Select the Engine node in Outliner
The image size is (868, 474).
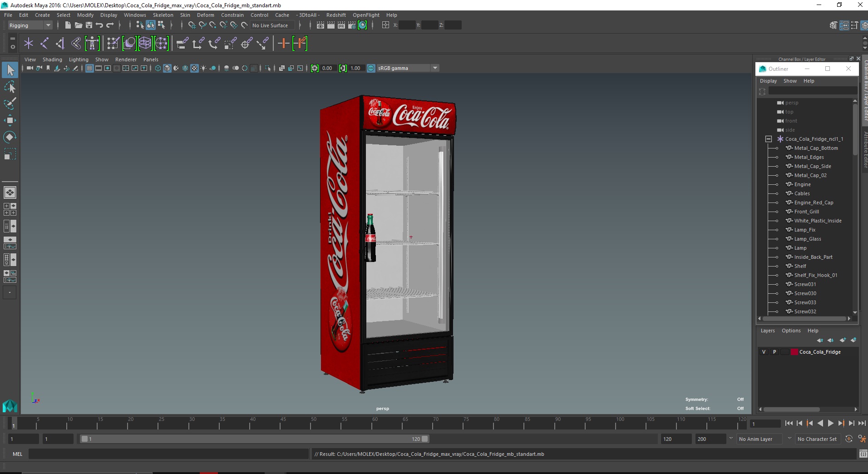tap(802, 184)
